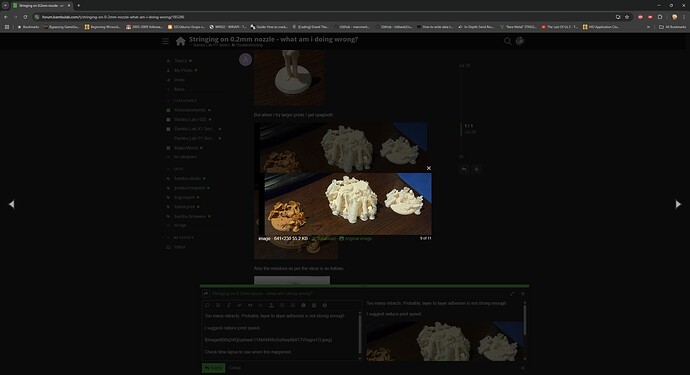
Task: Advance to the next lightbox image
Action: [x=678, y=204]
